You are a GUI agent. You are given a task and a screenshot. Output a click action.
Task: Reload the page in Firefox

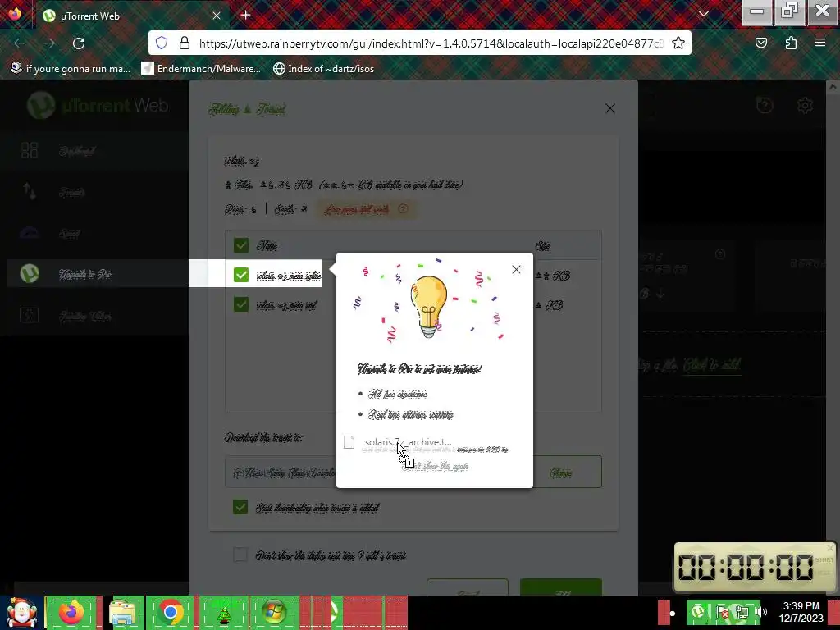coord(79,43)
